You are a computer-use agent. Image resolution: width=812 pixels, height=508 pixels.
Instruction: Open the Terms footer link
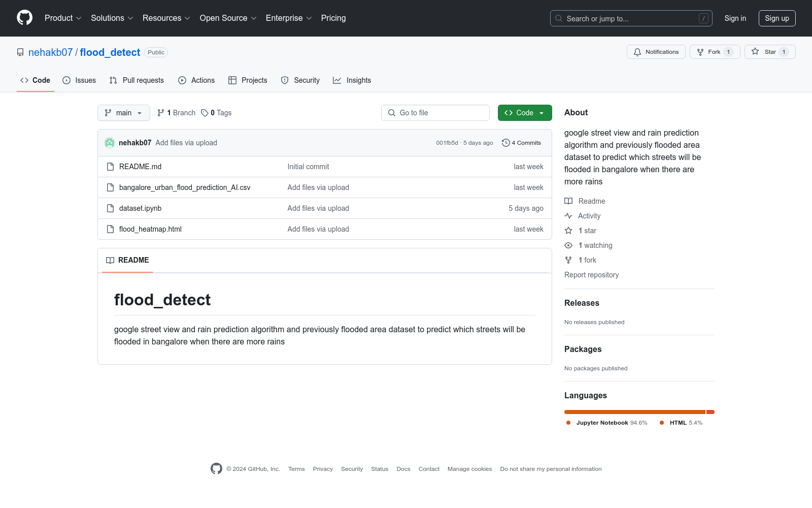296,469
